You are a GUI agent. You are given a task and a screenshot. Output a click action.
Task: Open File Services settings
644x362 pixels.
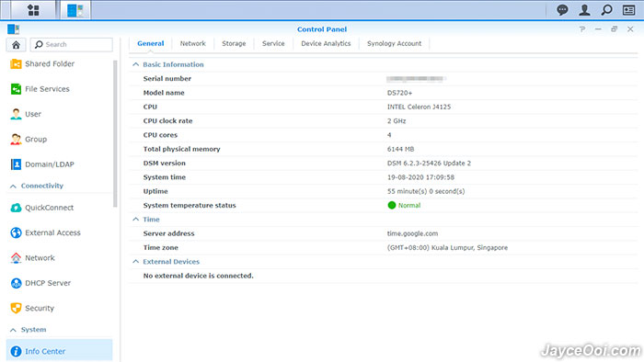point(47,89)
